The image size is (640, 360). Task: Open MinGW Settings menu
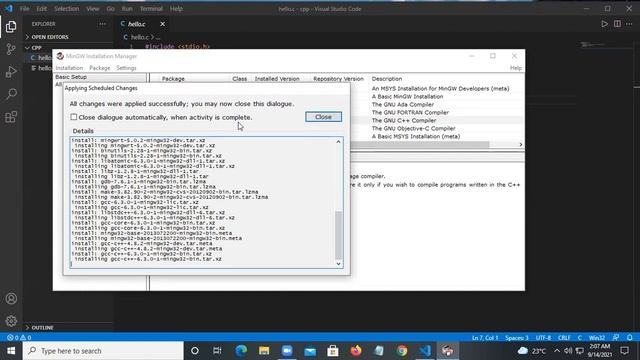(126, 68)
